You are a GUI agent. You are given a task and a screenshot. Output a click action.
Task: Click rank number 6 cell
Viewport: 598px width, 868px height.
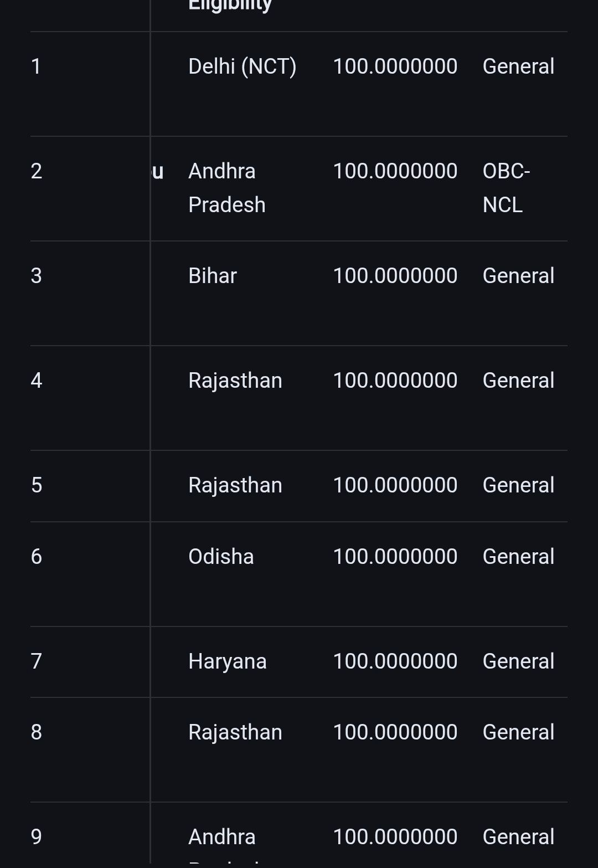pos(37,557)
